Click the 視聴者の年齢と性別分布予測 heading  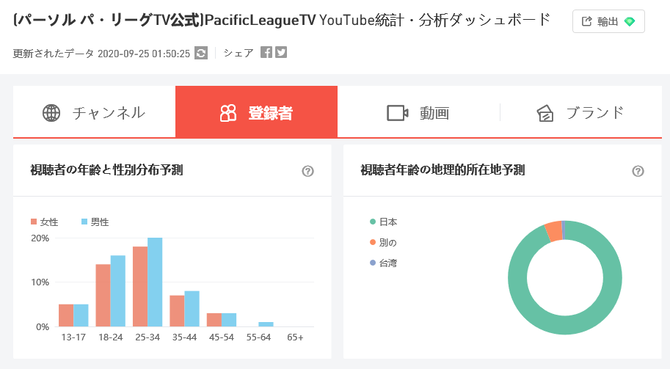pyautogui.click(x=106, y=170)
